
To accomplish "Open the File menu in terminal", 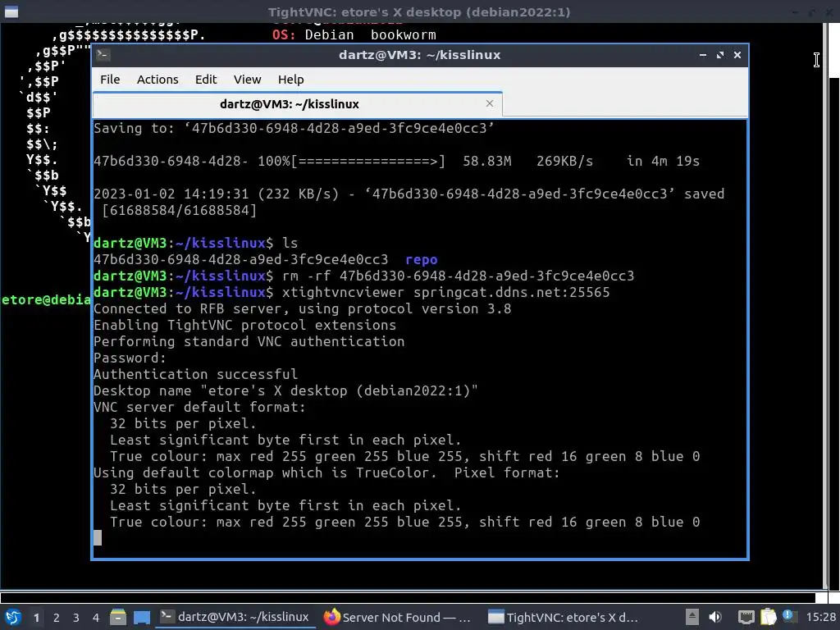I will click(110, 80).
